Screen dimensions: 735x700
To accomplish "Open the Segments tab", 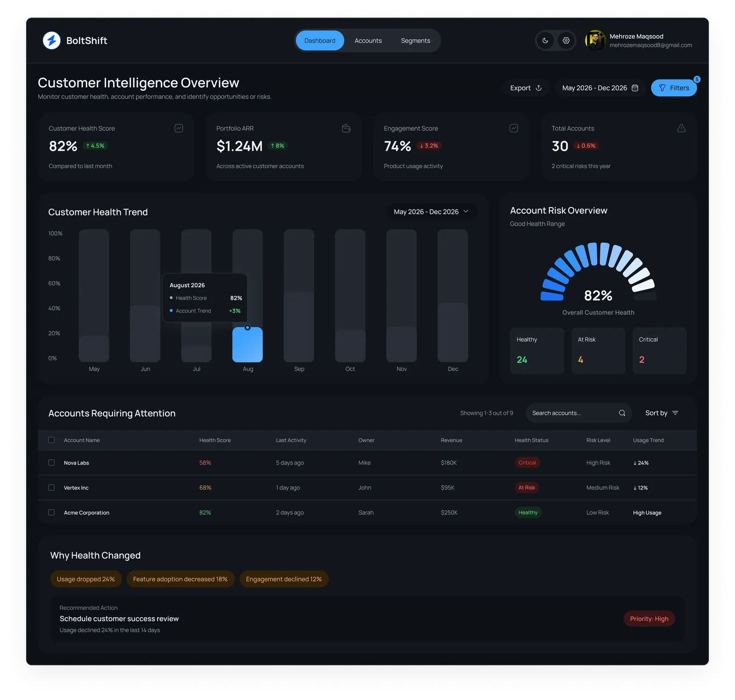I will [x=415, y=40].
